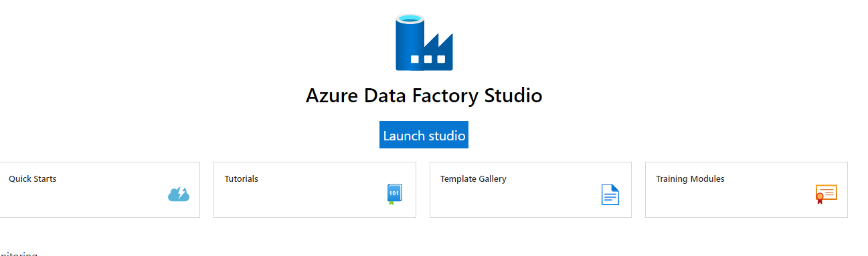Click the partially visible Monitoring section text
Viewport: 868px width, 256px height.
click(19, 254)
